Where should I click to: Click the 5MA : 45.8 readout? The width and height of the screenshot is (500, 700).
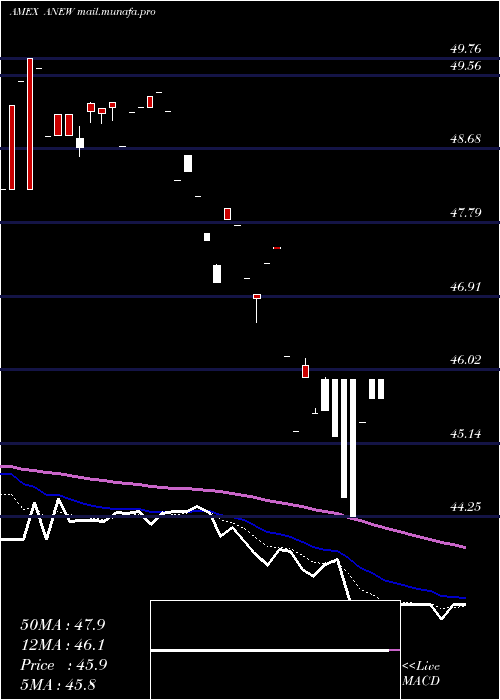click(x=58, y=685)
